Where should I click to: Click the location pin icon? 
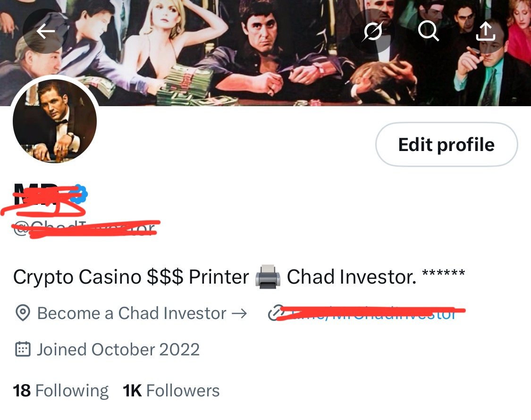pyautogui.click(x=23, y=312)
